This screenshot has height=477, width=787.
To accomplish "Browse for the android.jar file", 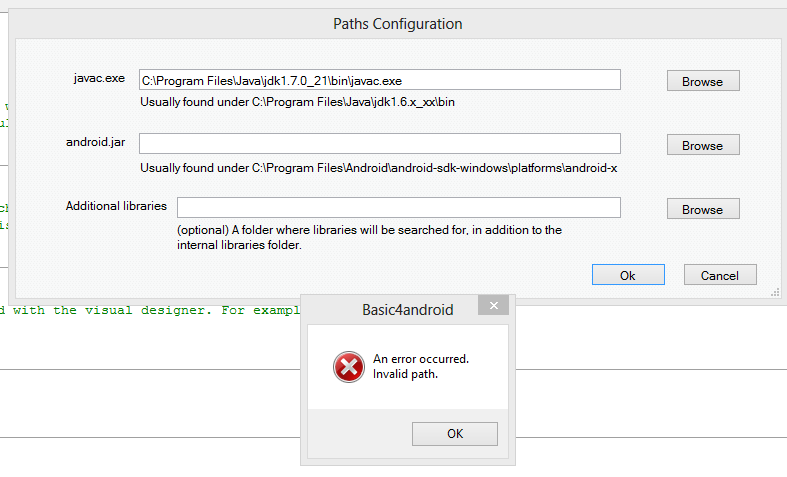I will [x=702, y=145].
